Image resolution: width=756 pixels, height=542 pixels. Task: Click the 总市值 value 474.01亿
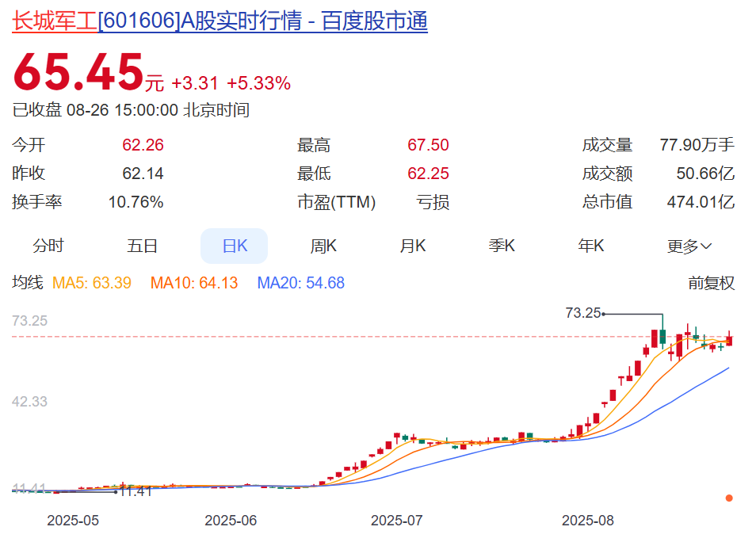click(x=701, y=201)
